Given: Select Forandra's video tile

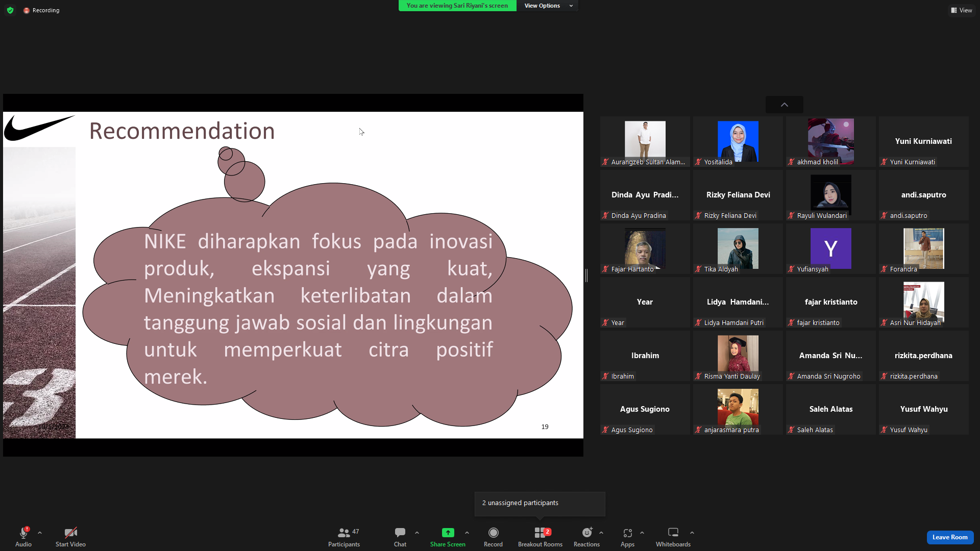Looking at the screenshot, I should 923,248.
